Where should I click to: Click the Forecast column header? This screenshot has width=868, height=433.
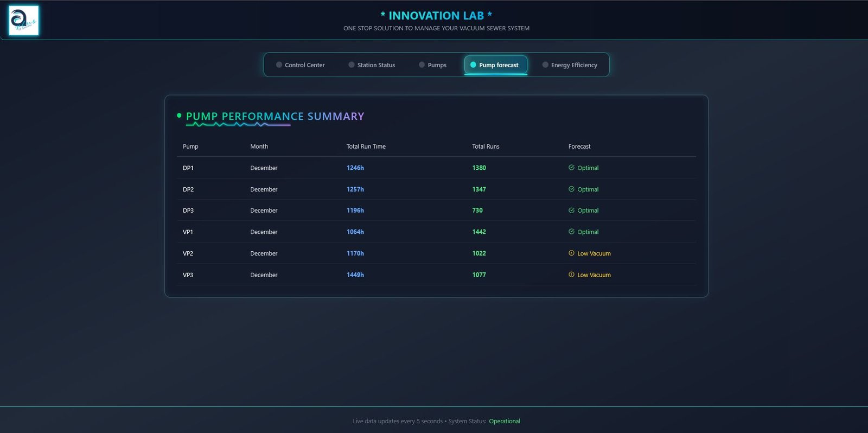pyautogui.click(x=579, y=147)
